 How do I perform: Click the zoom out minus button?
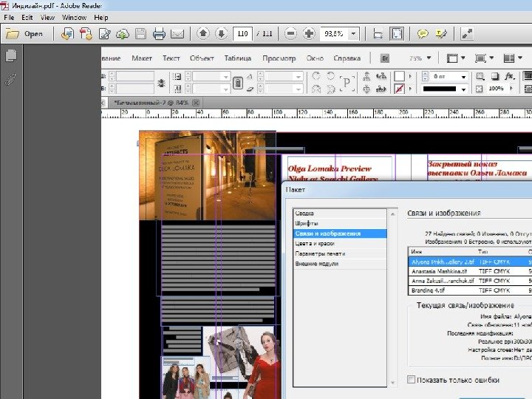point(290,34)
